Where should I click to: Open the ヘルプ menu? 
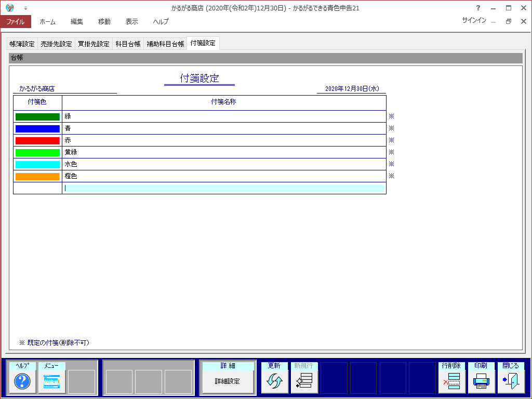[x=161, y=22]
